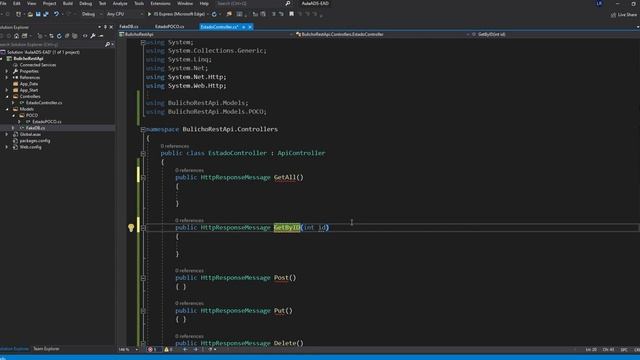Expand the Properties node
The image size is (640, 360).
coord(7,71)
